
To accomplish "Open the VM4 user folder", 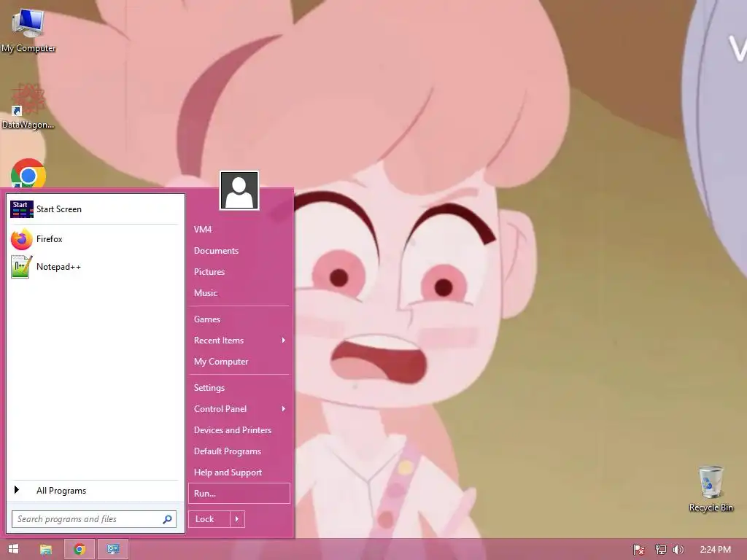I will [x=239, y=230].
